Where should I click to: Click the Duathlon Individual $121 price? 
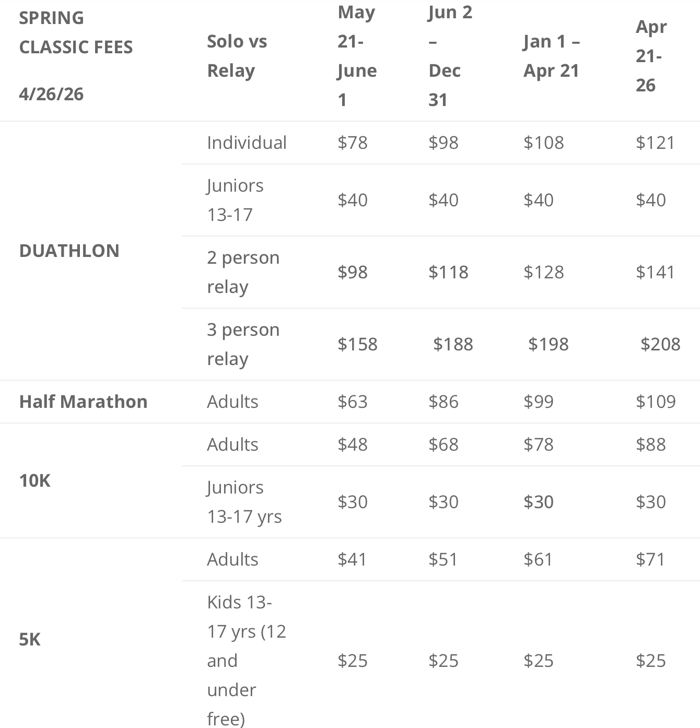[655, 143]
